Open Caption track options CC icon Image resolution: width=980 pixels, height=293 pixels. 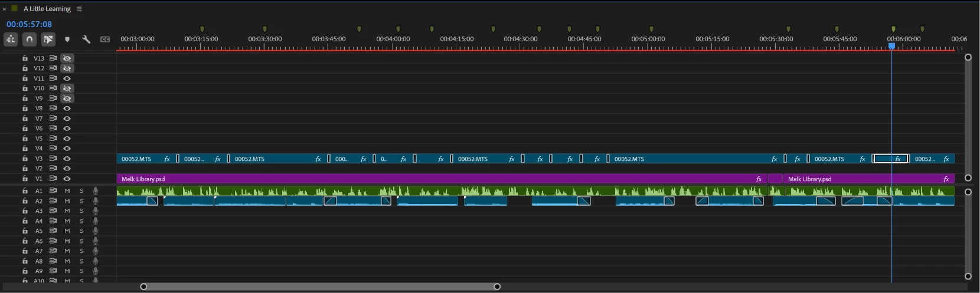pyautogui.click(x=105, y=39)
